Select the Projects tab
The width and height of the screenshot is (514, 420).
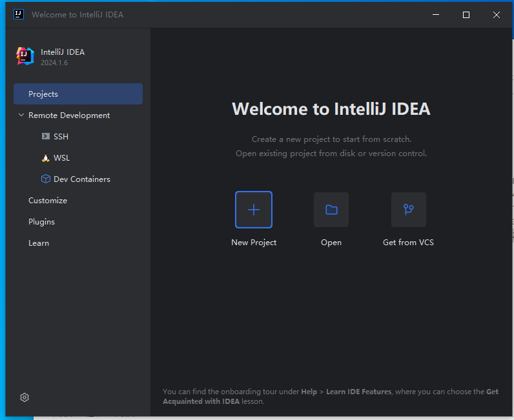(78, 94)
